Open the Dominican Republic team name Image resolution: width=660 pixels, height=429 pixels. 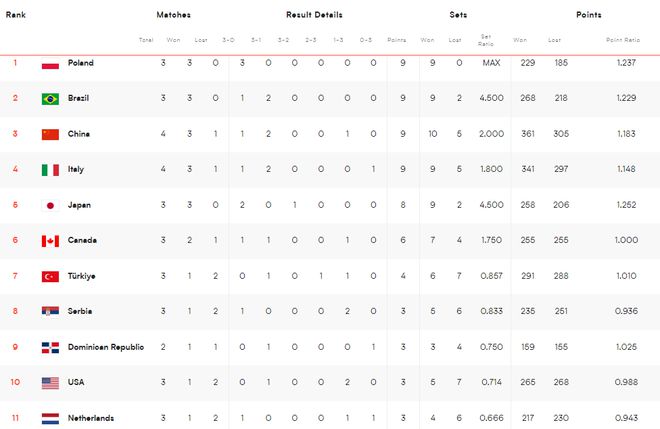[x=106, y=347]
